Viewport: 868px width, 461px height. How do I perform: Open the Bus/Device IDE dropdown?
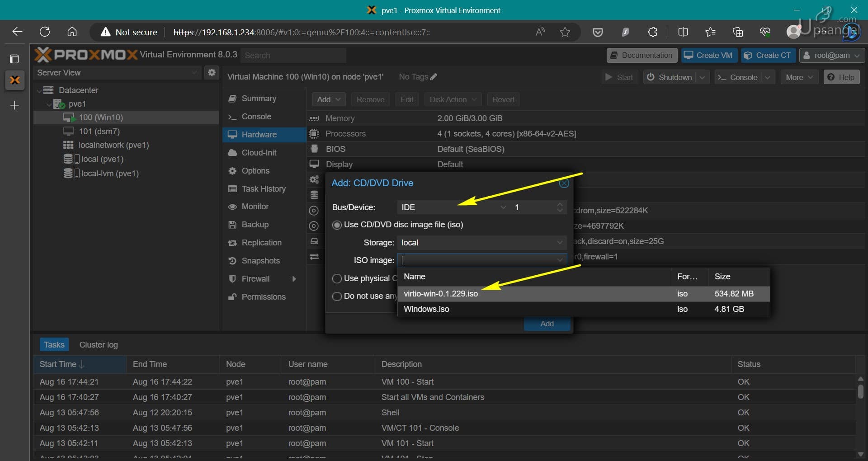click(452, 207)
